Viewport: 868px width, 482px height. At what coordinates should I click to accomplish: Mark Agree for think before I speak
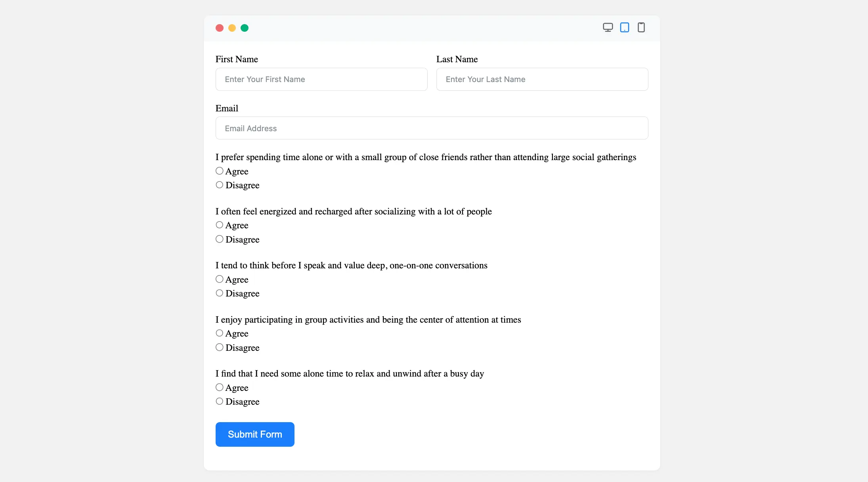[219, 279]
